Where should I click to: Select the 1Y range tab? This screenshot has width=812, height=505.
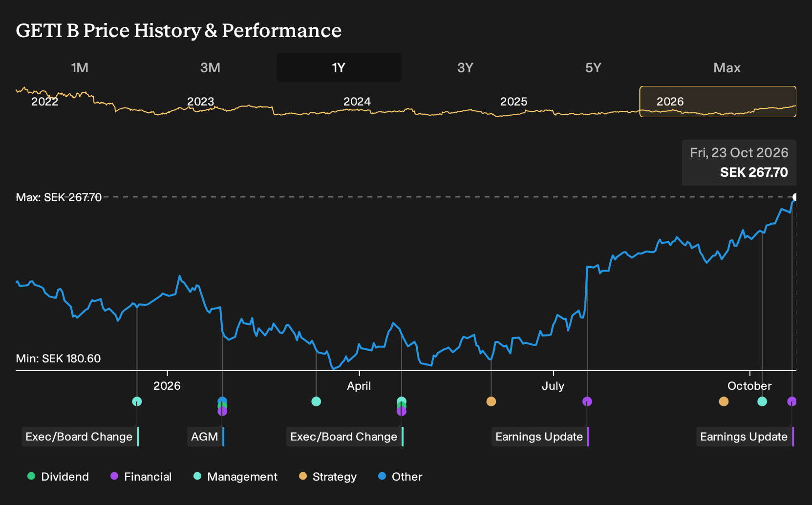339,67
